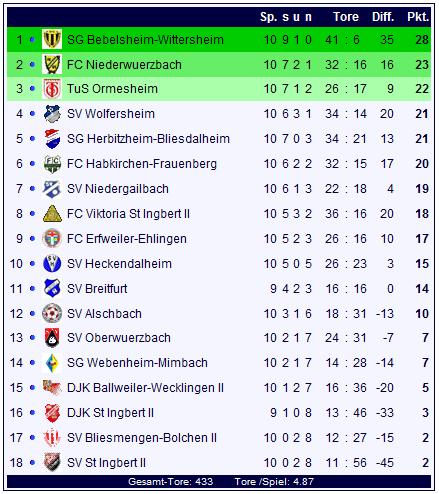Click the TuS Ormesheim red club logo

[52, 89]
